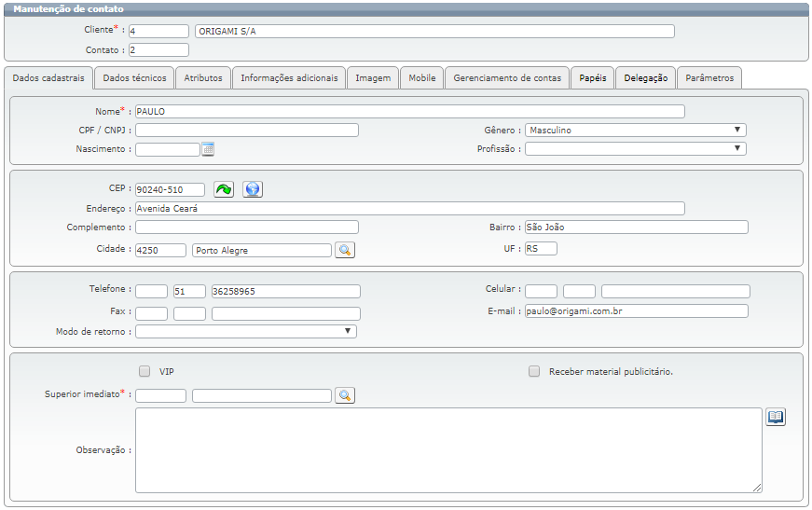This screenshot has width=812, height=510.
Task: Click the green arrow CEP lookup icon
Action: 224,189
